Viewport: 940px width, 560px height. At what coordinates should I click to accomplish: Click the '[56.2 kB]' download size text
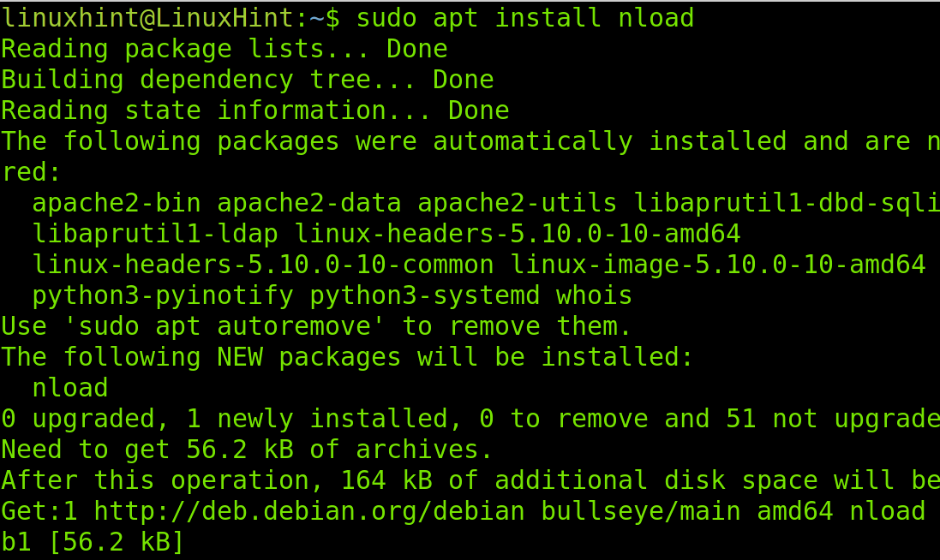click(117, 543)
